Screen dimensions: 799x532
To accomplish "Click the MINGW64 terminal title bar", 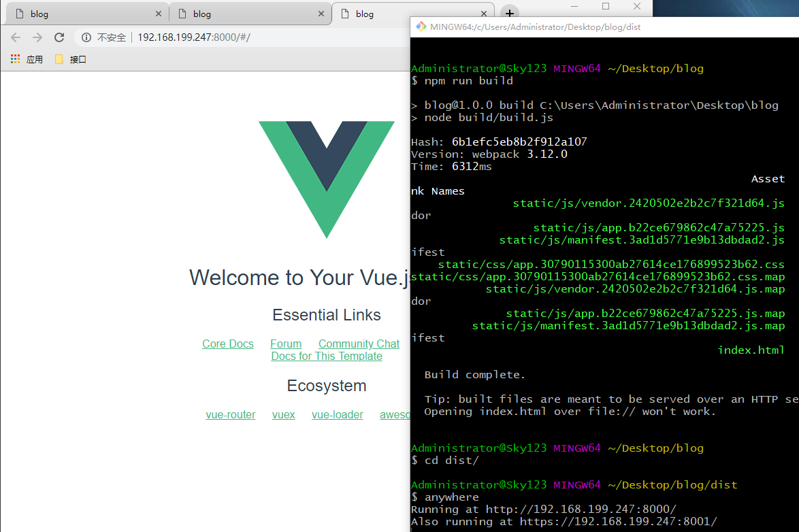I will 604,27.
